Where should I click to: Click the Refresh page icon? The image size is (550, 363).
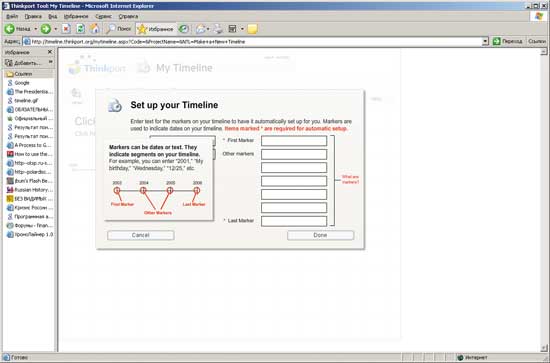pos(80,29)
